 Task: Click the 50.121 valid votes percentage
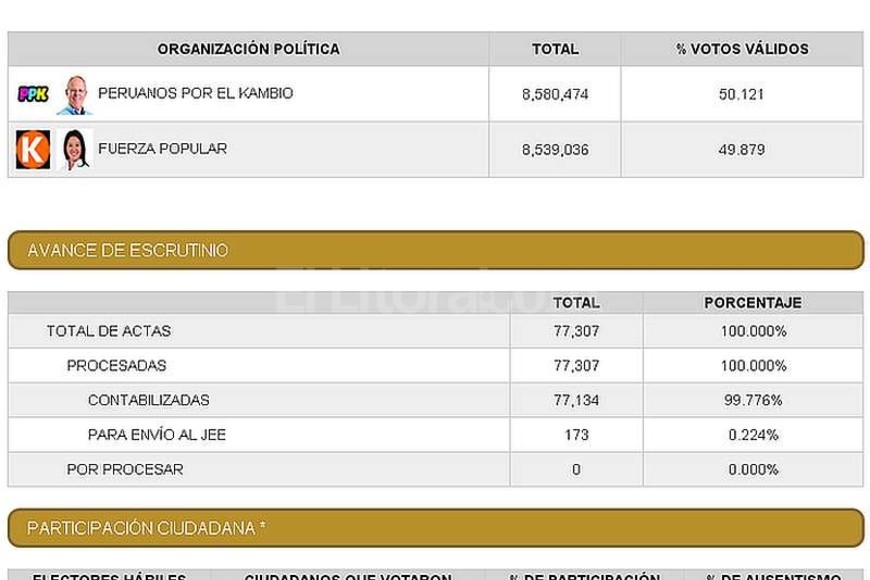coord(741,94)
